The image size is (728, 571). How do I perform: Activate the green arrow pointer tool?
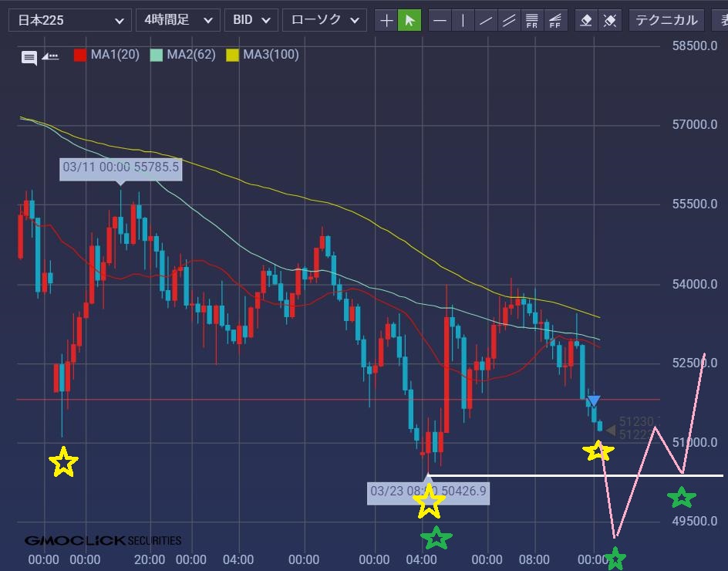(410, 20)
